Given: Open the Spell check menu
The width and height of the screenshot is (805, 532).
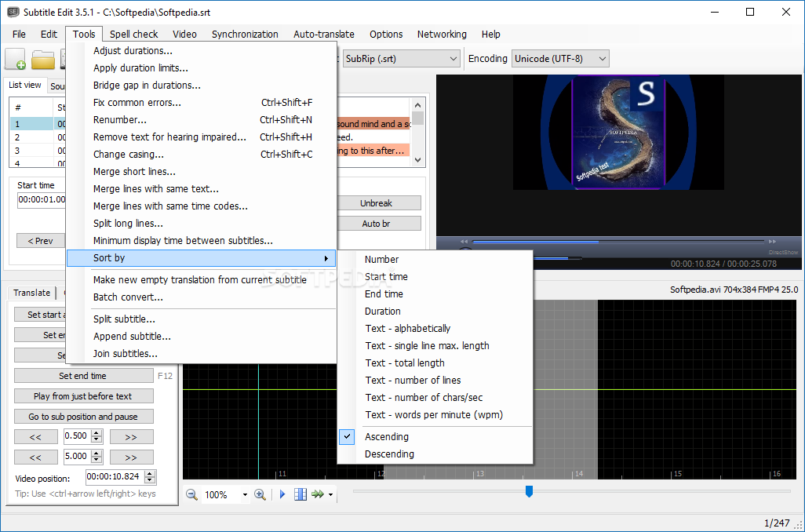Looking at the screenshot, I should (x=134, y=35).
